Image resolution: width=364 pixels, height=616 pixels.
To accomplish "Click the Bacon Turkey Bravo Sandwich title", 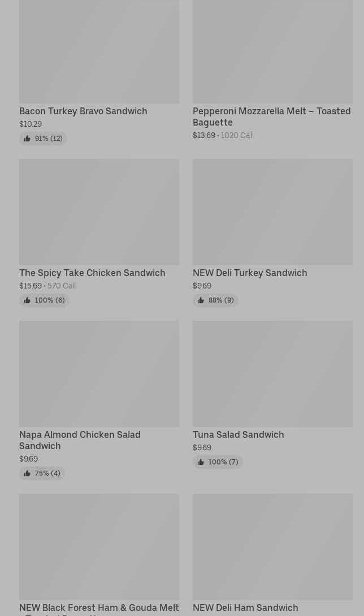I will [83, 111].
